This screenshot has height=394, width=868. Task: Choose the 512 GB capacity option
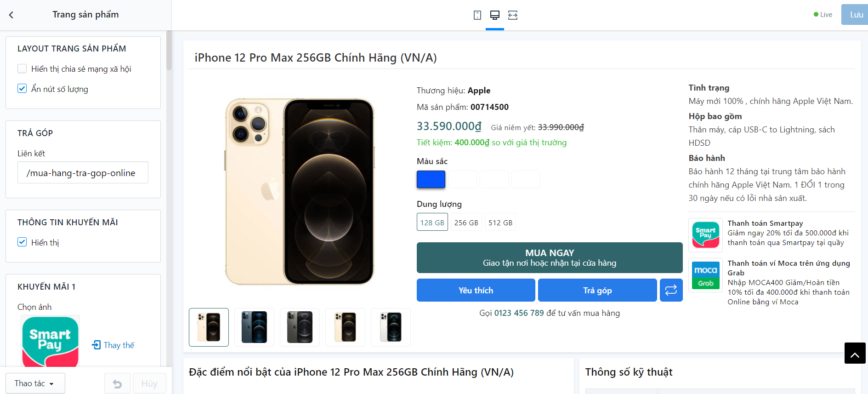(x=500, y=223)
